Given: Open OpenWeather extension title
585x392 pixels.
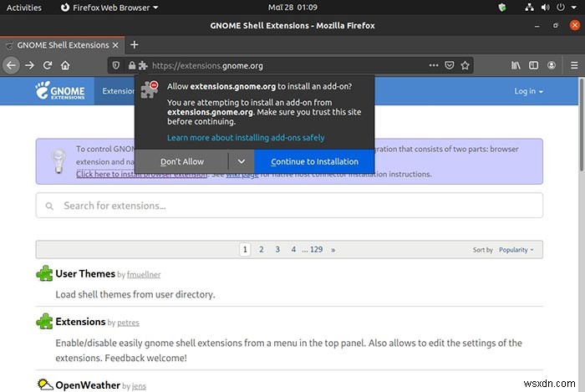Looking at the screenshot, I should pyautogui.click(x=88, y=385).
